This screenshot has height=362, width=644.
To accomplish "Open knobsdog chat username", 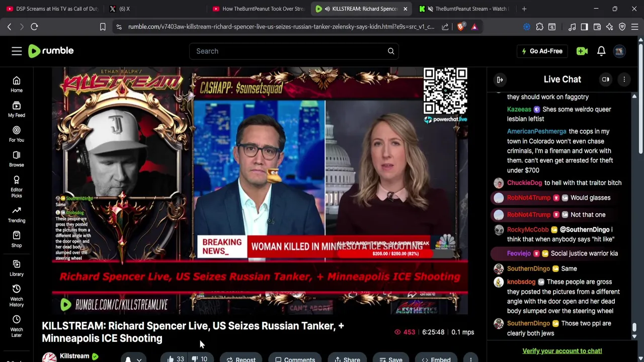I will point(521,282).
